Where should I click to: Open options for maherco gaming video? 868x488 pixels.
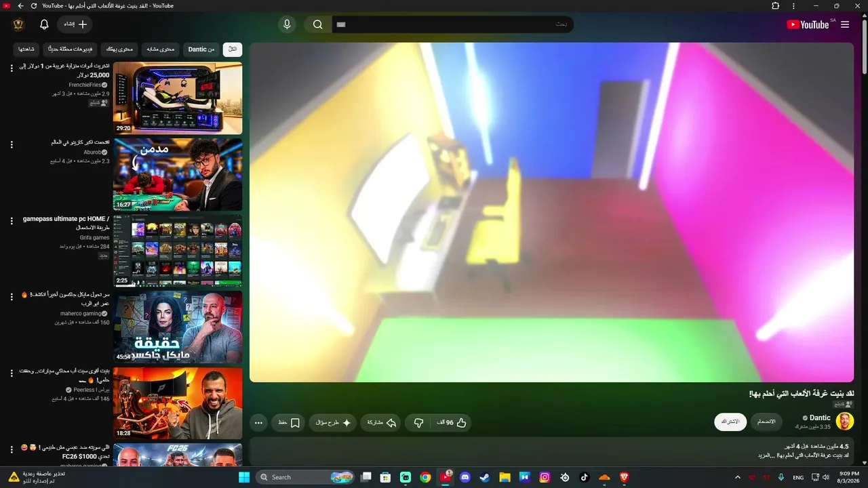point(11,298)
